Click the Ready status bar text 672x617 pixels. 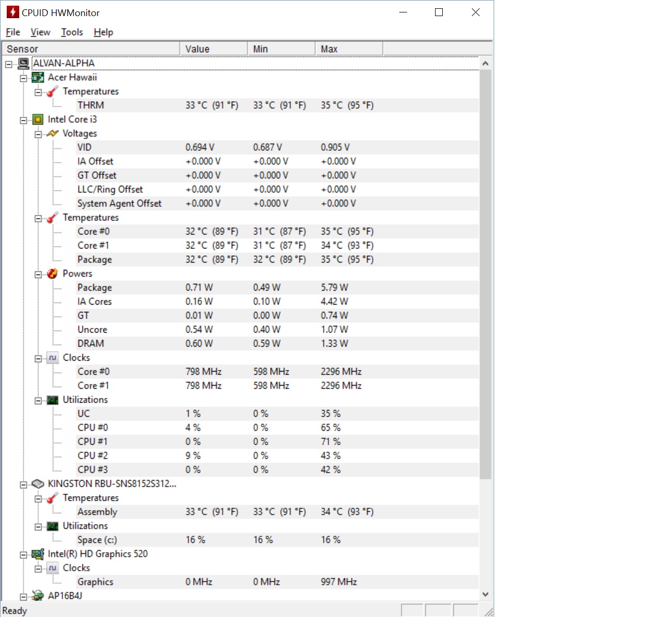(x=15, y=611)
